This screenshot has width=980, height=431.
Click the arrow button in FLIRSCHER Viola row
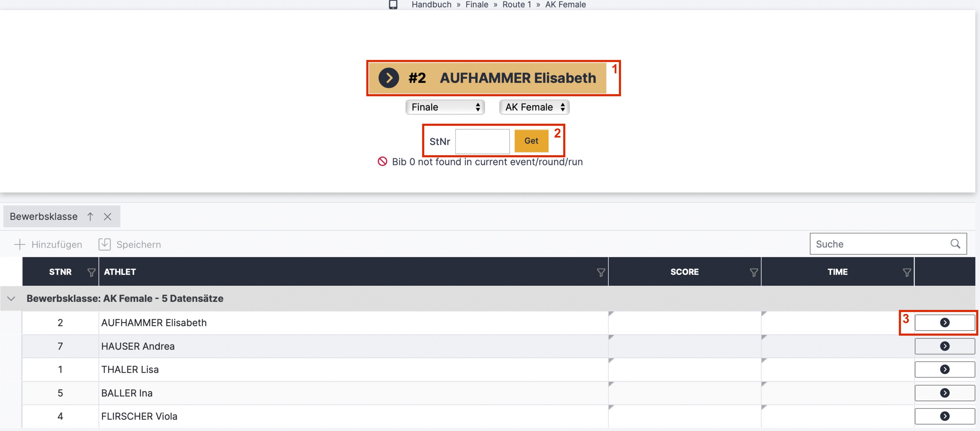click(944, 416)
